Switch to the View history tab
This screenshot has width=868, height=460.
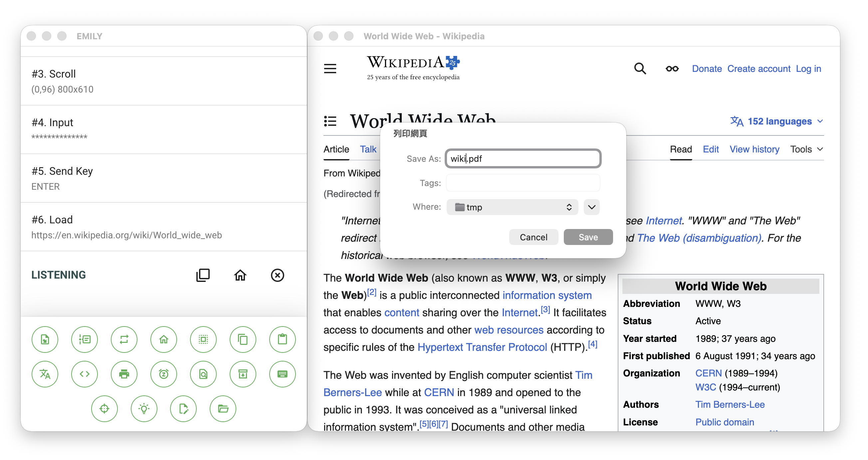(x=754, y=149)
